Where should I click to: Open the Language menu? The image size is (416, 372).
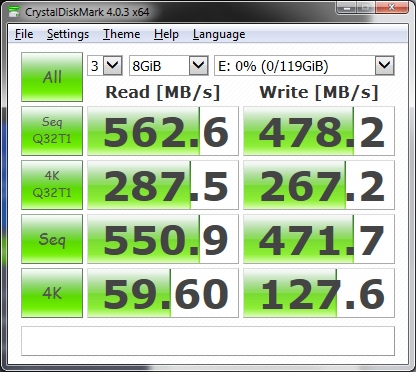pos(219,34)
